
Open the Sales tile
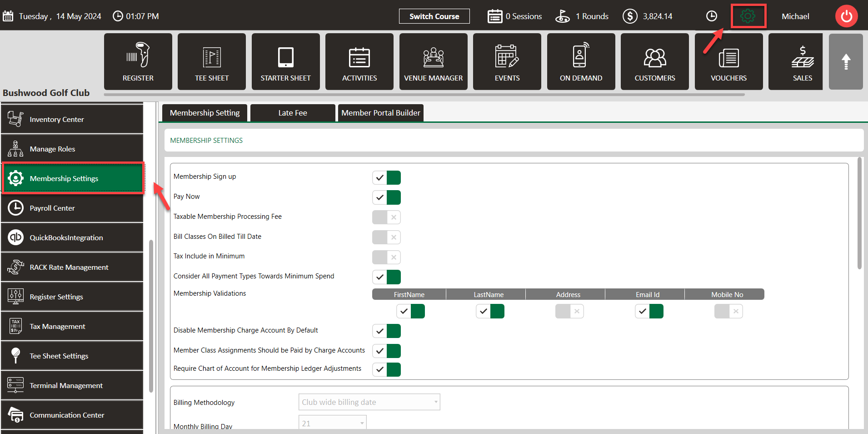(796, 61)
